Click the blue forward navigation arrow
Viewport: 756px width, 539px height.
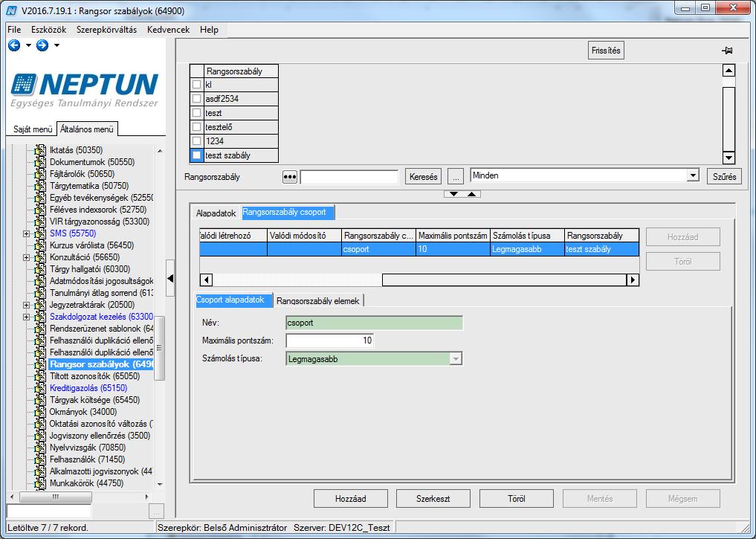pyautogui.click(x=42, y=45)
